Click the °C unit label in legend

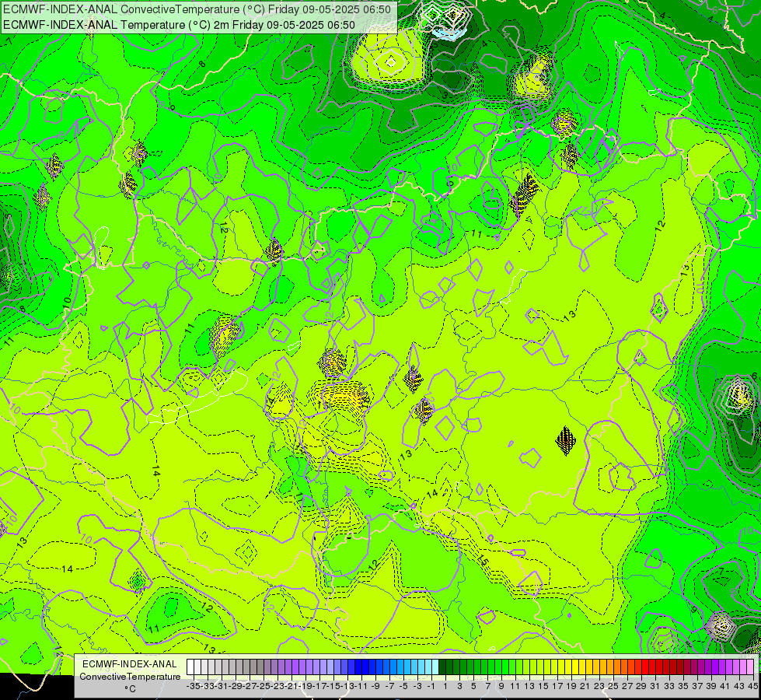(x=130, y=689)
